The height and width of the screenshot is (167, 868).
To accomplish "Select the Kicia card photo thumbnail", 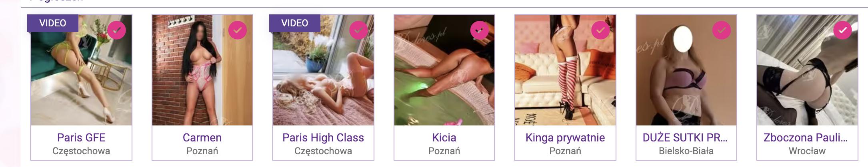I will coord(444,70).
